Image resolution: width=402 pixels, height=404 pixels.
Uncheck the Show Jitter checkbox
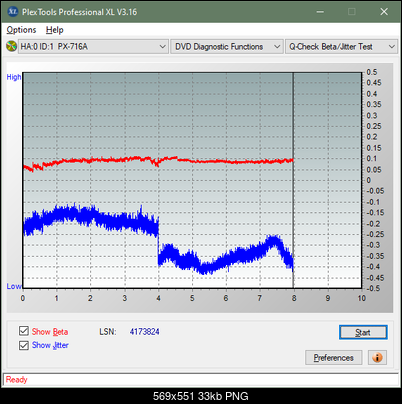(24, 345)
